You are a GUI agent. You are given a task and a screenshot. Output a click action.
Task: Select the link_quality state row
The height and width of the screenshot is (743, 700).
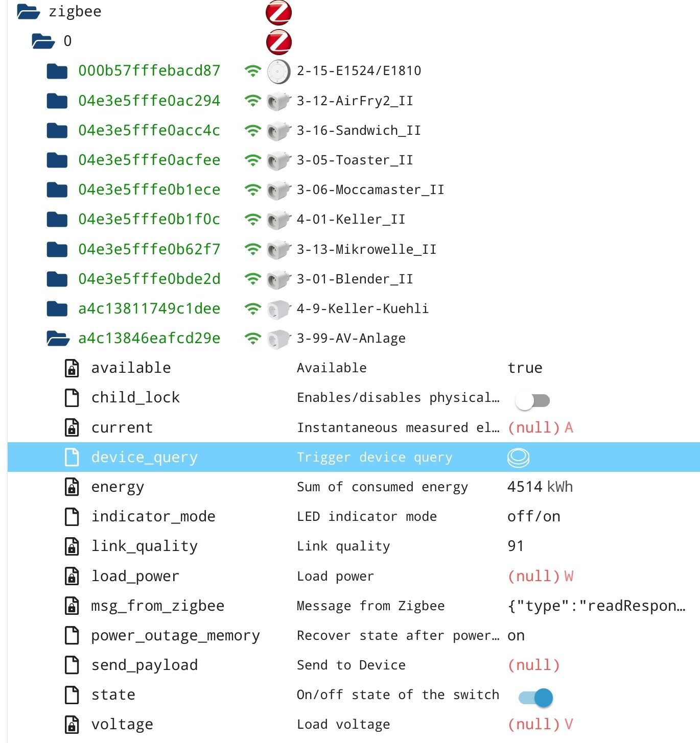(x=354, y=546)
